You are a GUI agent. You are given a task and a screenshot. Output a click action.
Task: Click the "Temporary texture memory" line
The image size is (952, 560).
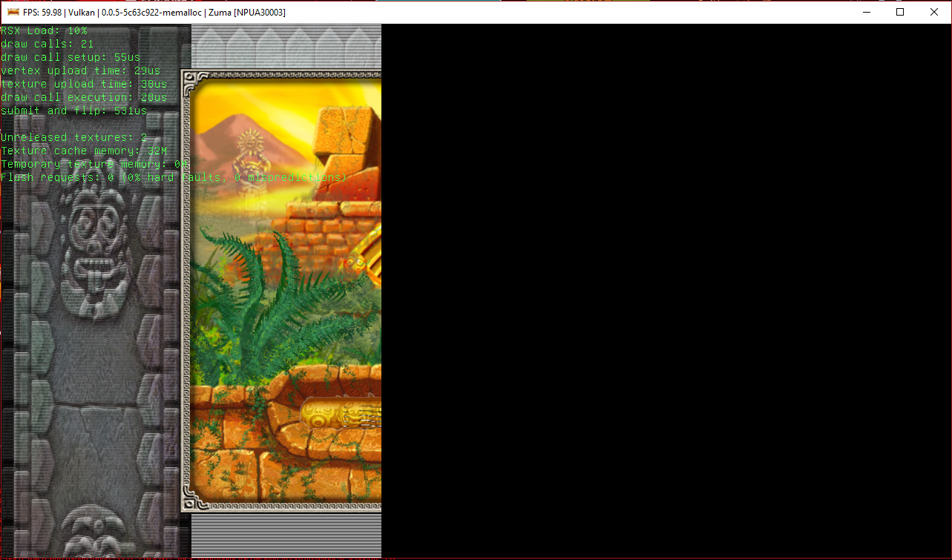pyautogui.click(x=95, y=164)
